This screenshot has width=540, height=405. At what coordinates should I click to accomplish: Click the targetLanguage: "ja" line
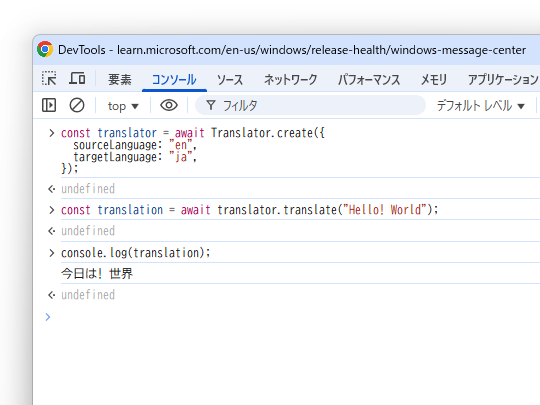tap(135, 157)
